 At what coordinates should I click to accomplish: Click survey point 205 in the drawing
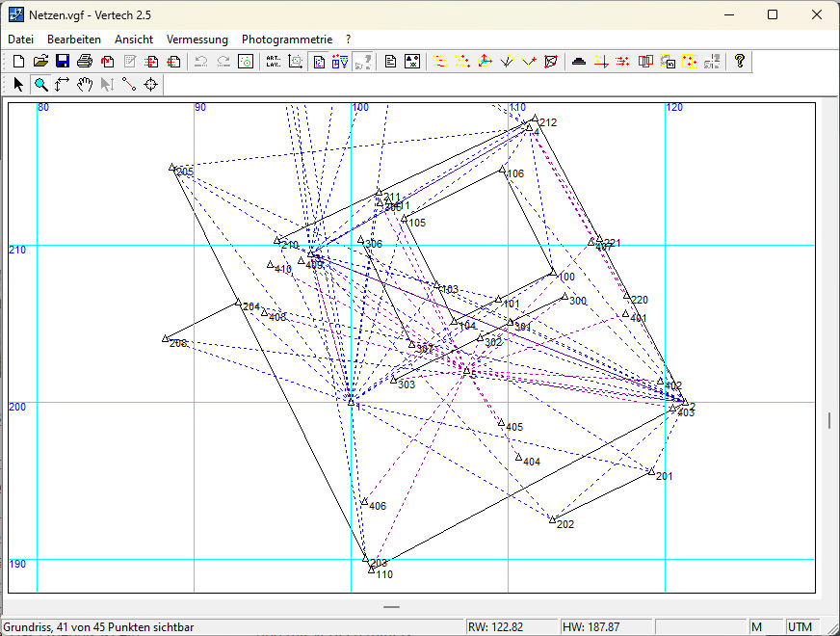172,168
